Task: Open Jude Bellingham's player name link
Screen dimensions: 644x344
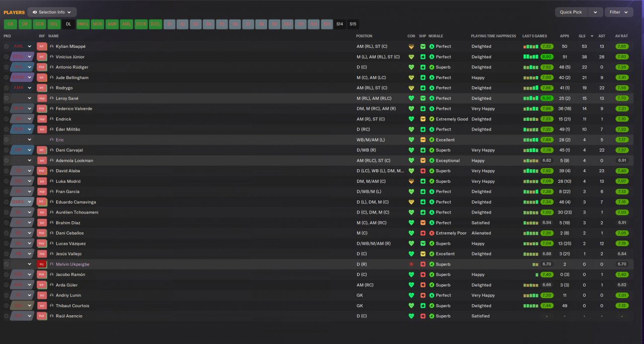Action: 72,78
